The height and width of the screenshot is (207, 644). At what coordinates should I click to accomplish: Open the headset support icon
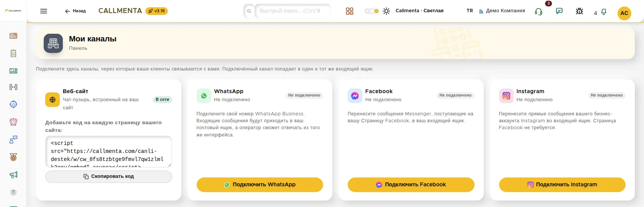tap(539, 11)
